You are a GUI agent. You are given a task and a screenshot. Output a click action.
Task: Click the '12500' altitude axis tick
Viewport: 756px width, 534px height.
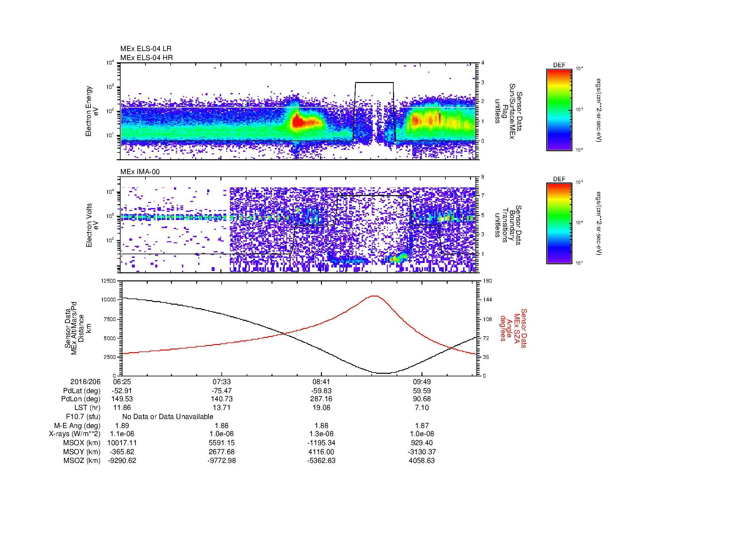coord(109,281)
